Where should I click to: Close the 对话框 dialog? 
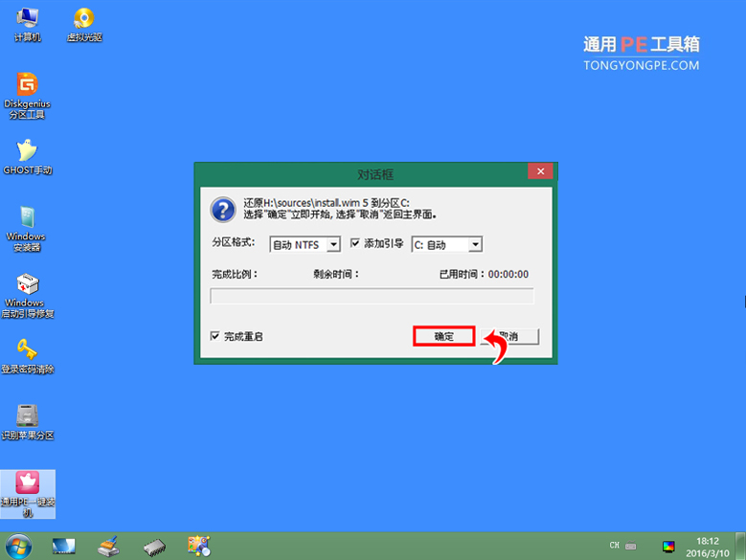click(540, 171)
